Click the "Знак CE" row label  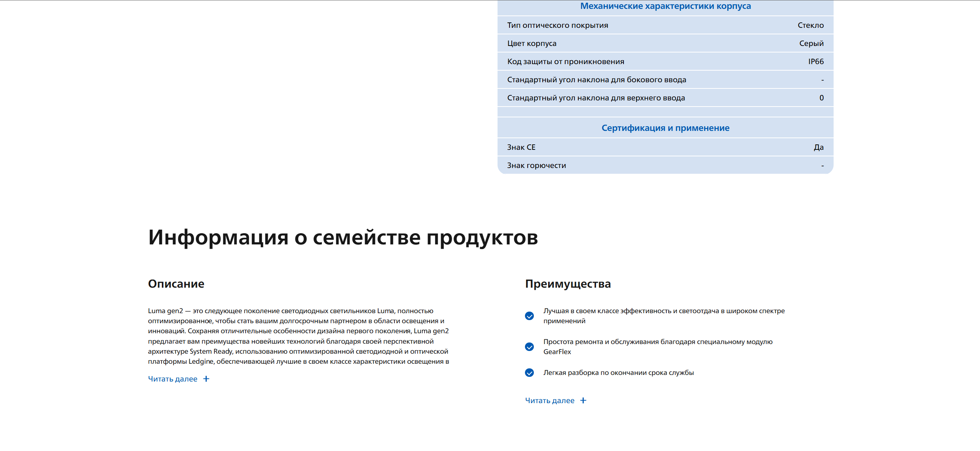point(521,147)
